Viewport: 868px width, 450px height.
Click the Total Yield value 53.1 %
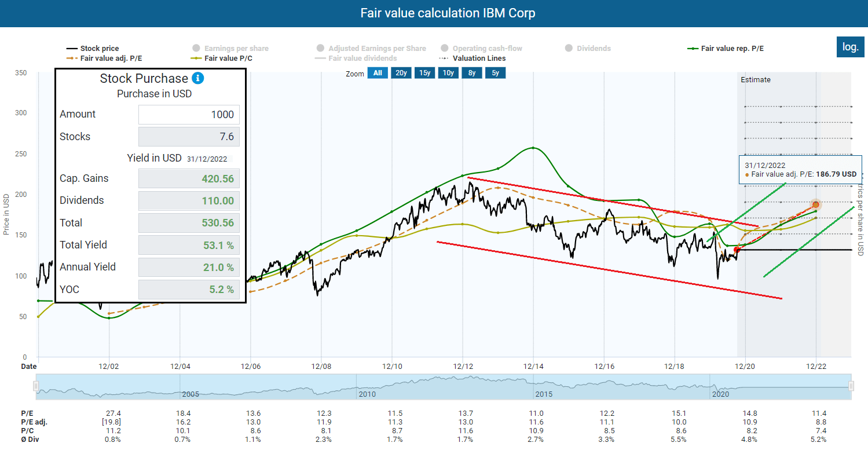189,245
